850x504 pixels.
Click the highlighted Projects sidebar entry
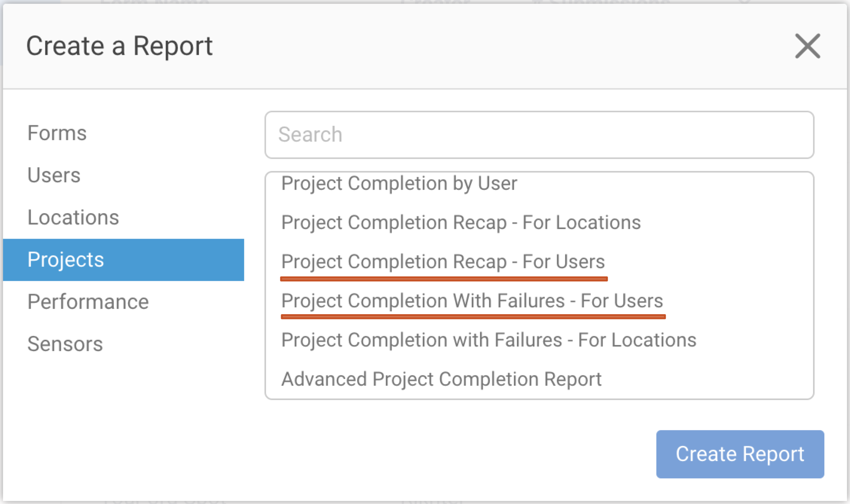pyautogui.click(x=66, y=260)
